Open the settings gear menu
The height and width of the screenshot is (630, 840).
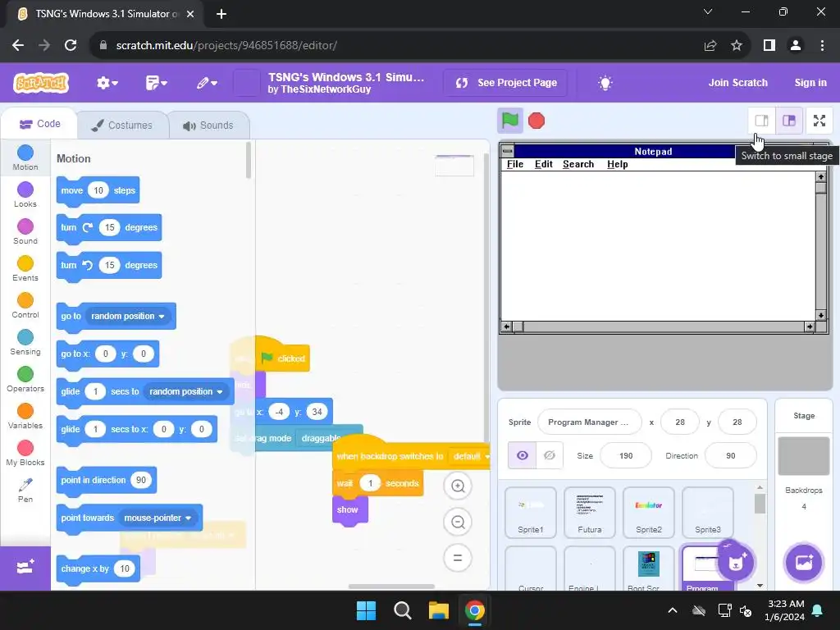click(x=107, y=83)
